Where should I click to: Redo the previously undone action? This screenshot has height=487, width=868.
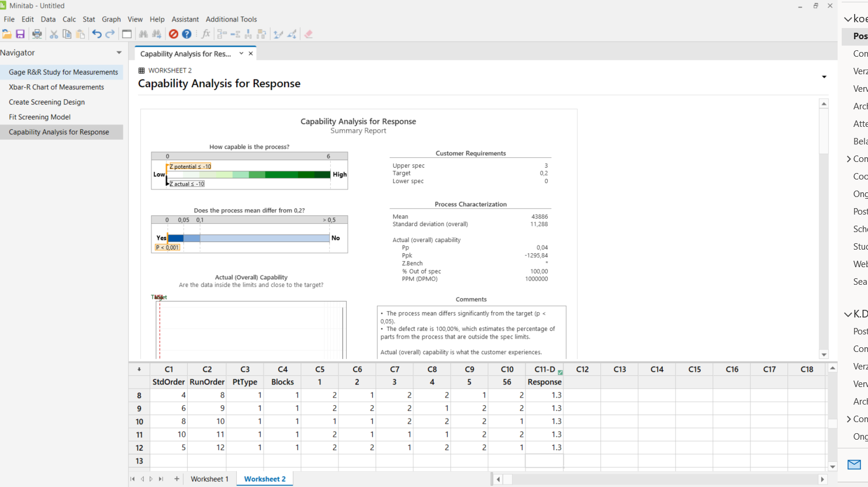pyautogui.click(x=110, y=33)
